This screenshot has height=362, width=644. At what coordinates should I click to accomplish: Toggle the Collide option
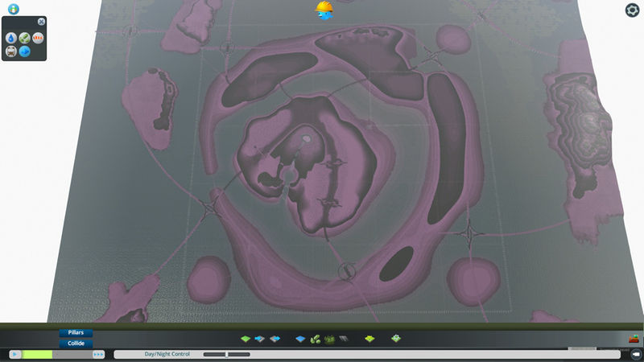pyautogui.click(x=76, y=343)
